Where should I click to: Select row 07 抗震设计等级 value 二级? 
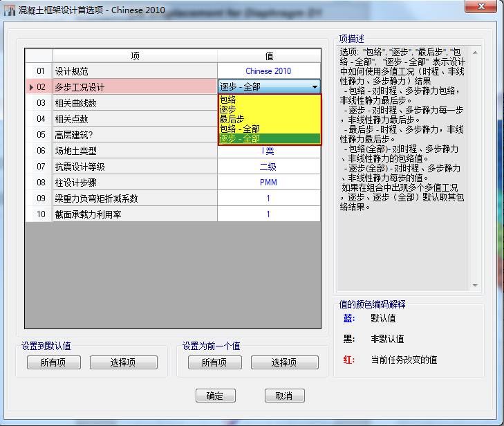(268, 167)
